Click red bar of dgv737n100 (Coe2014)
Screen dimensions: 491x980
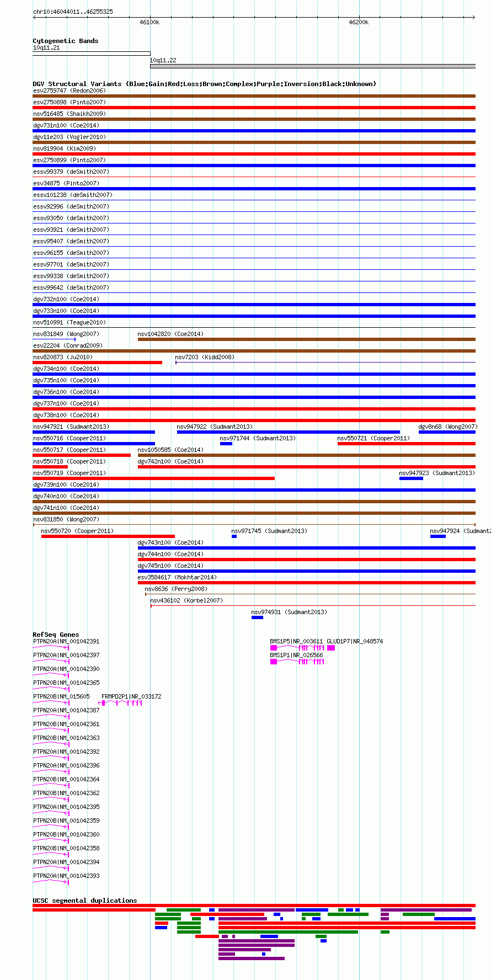pos(254,409)
